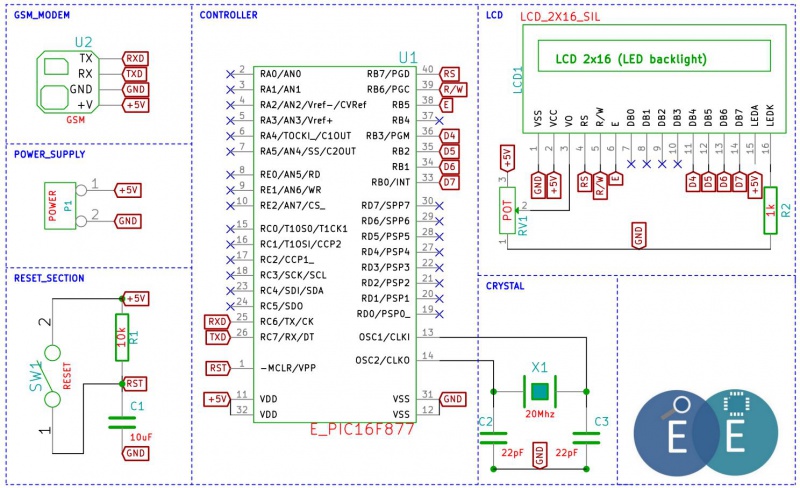Click the no-connect X under LCD pin DB3
This screenshot has width=800, height=488.
[678, 164]
